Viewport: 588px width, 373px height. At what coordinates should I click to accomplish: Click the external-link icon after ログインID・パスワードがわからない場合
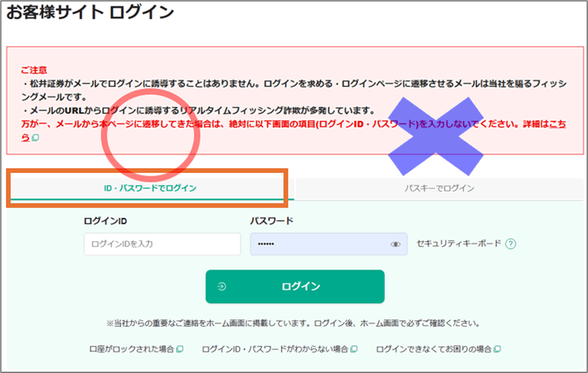click(x=354, y=349)
